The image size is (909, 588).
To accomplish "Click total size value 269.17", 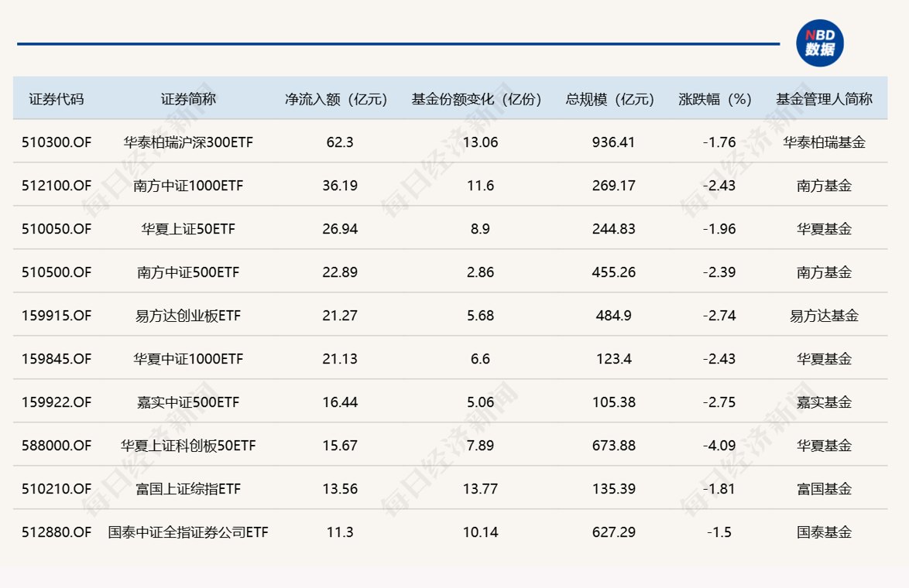I will coord(613,186).
